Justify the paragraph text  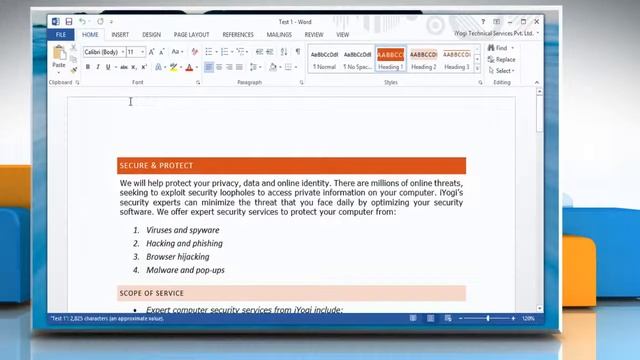click(x=239, y=67)
